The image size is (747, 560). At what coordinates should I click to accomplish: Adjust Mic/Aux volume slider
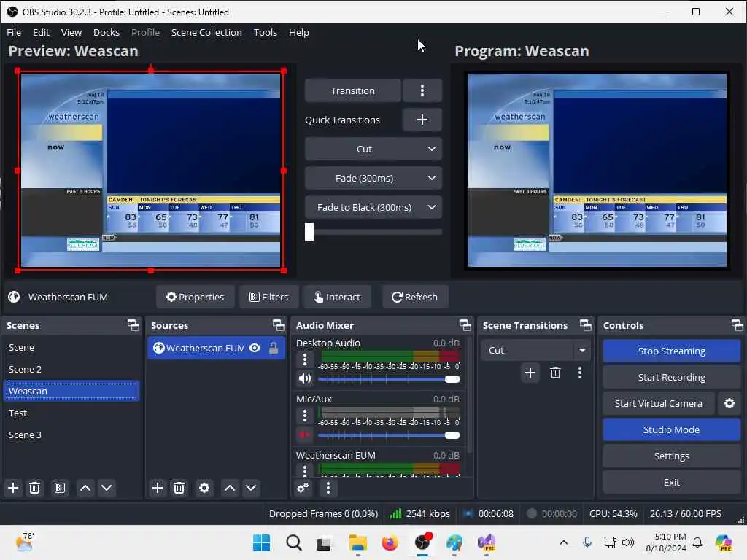(x=452, y=435)
